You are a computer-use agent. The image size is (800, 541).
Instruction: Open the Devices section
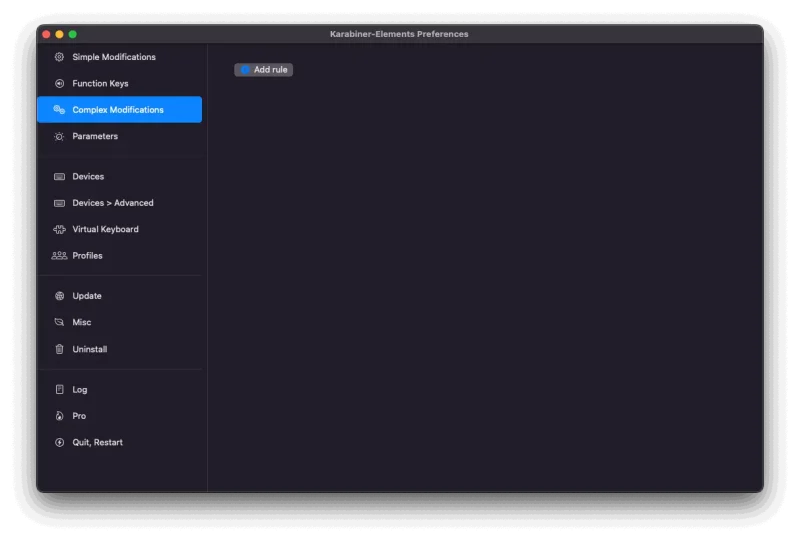tap(119, 177)
